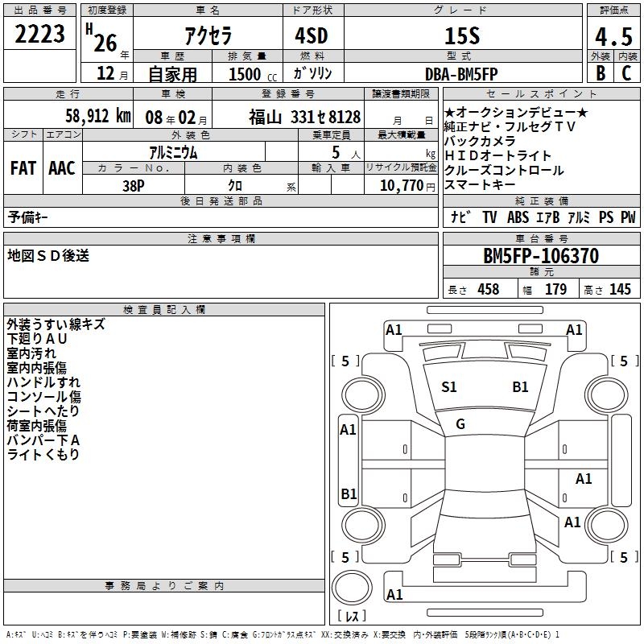Viewport: 644px width, 644px height.
Task: Select the later-shipped item 予備キー
Action: pyautogui.click(x=27, y=217)
